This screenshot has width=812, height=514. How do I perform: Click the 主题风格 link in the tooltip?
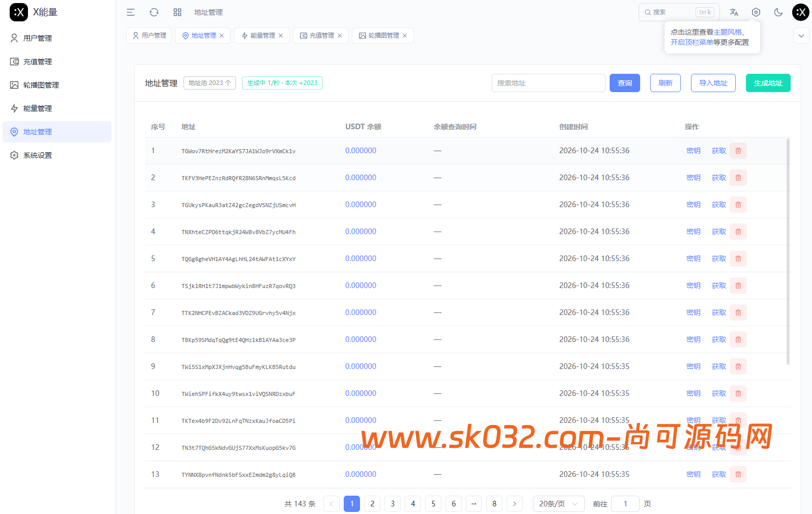click(728, 32)
